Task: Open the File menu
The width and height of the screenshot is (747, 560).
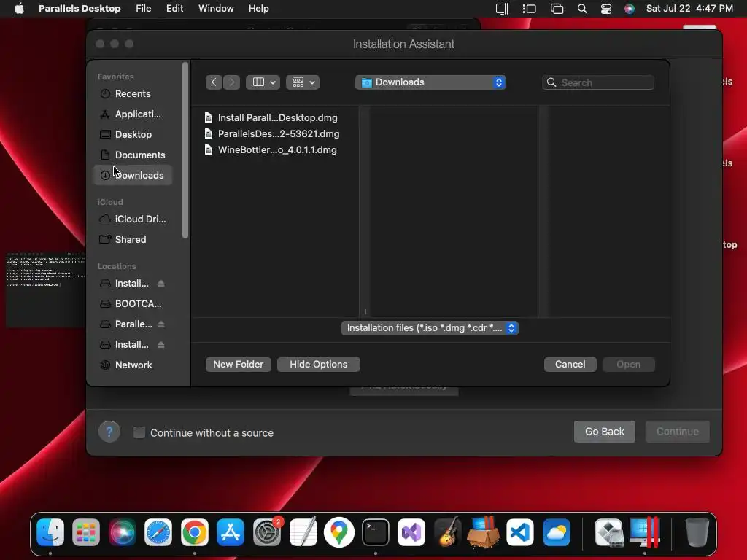Action: [x=144, y=9]
